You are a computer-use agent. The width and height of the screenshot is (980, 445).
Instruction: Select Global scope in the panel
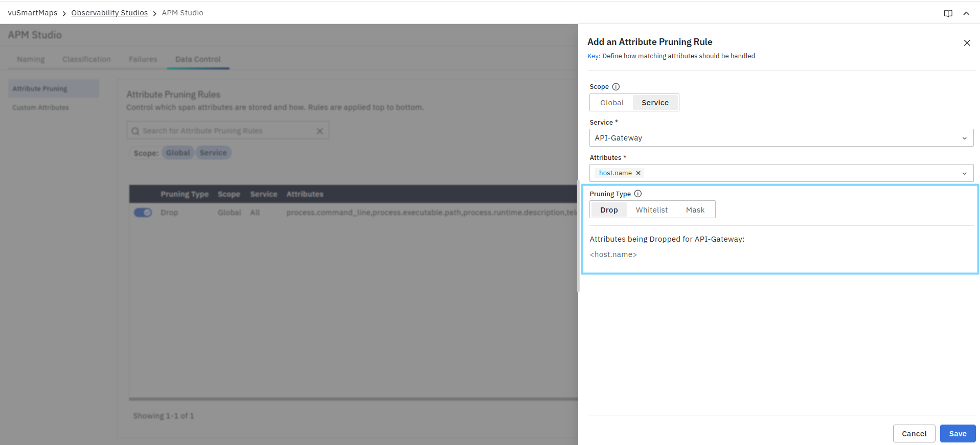[x=612, y=103]
